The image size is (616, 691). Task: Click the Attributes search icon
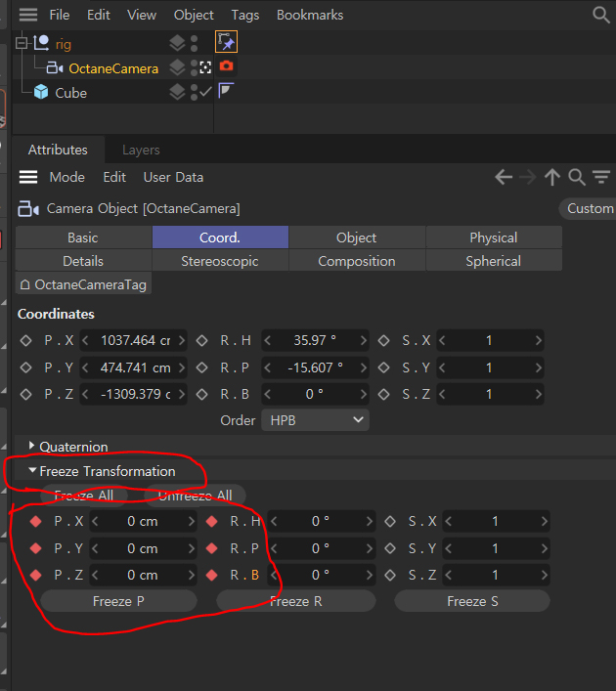click(577, 178)
